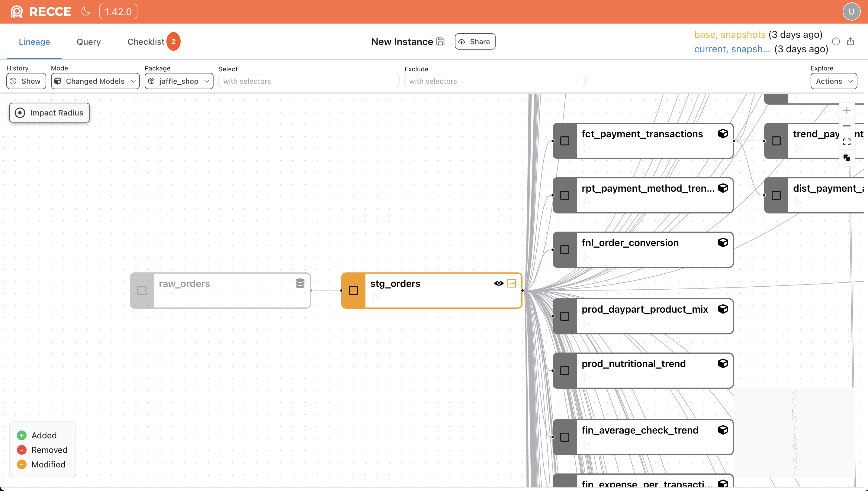Zoom out using the minus icon
Image resolution: width=868 pixels, height=491 pixels.
[x=847, y=126]
